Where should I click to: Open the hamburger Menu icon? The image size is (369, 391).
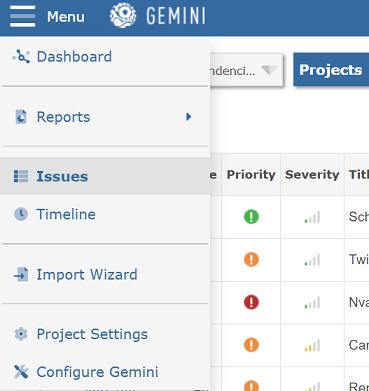tap(22, 16)
